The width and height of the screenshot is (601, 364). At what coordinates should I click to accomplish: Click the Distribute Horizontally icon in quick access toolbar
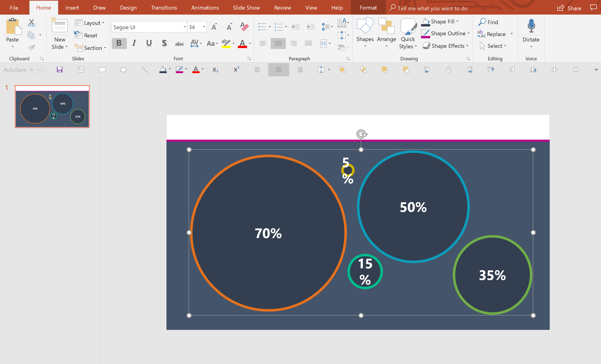coord(554,70)
